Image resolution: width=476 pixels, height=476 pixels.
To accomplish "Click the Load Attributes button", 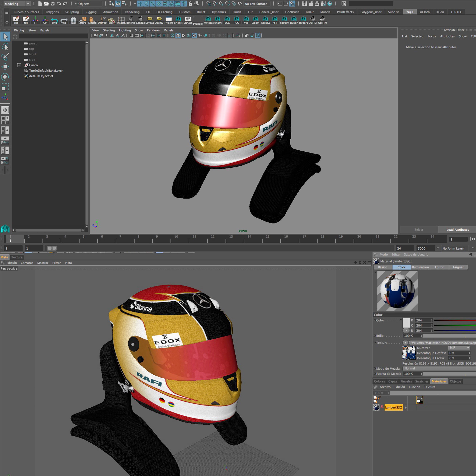I will [x=458, y=230].
